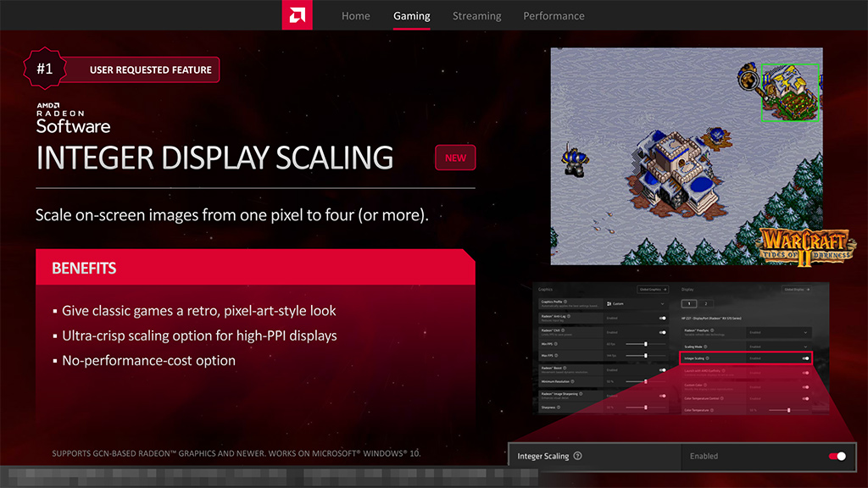Adjust the Min FPS slider

click(645, 344)
